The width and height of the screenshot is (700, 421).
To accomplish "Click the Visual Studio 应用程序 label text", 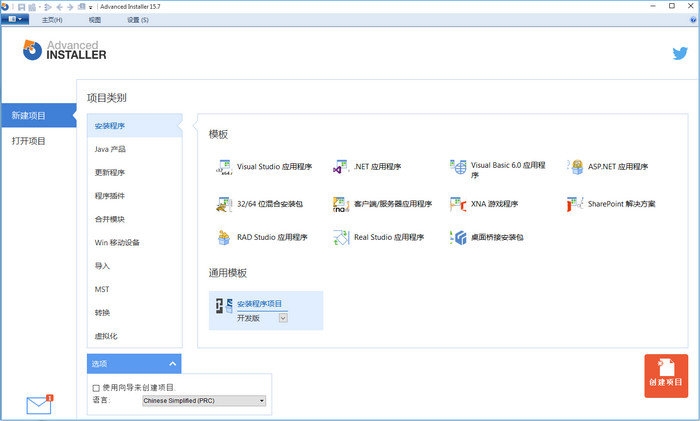I will pyautogui.click(x=275, y=167).
